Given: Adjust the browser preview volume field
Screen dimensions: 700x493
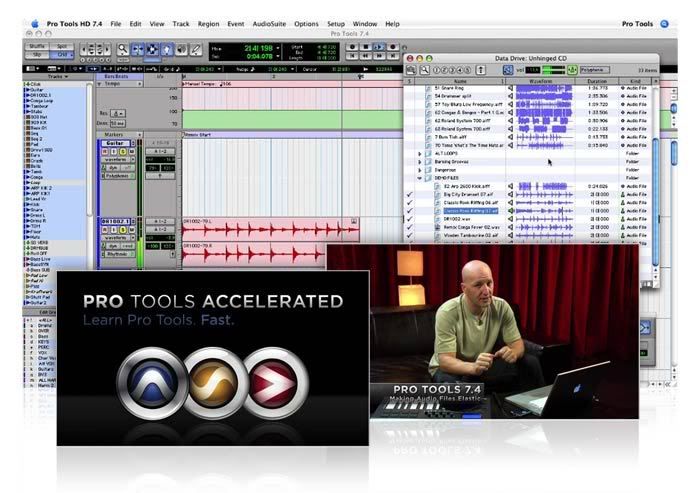Looking at the screenshot, I should point(532,70).
